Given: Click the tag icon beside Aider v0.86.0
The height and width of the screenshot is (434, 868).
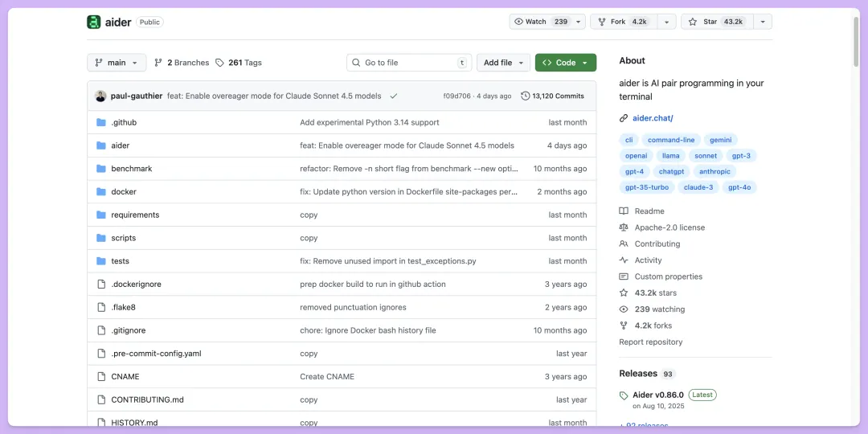Looking at the screenshot, I should [624, 395].
